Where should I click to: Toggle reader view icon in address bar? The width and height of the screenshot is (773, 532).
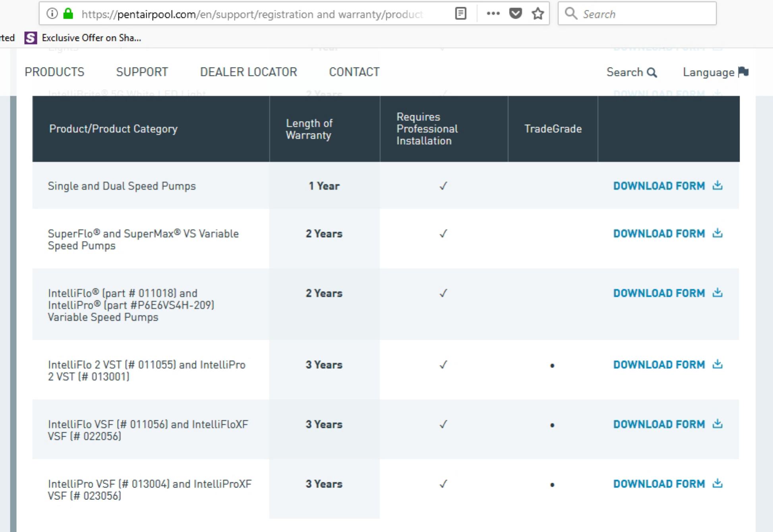point(460,14)
